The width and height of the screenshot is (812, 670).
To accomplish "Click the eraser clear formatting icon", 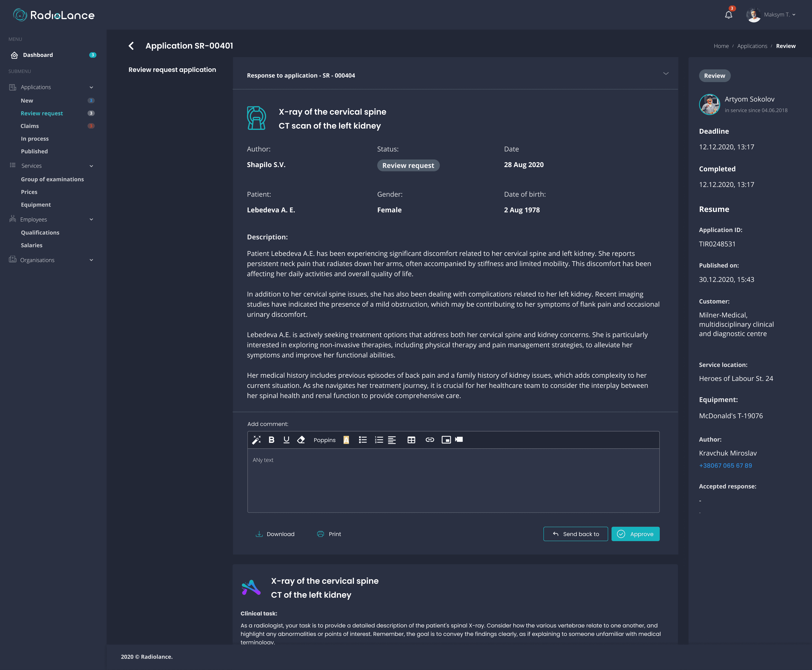I will tap(301, 440).
